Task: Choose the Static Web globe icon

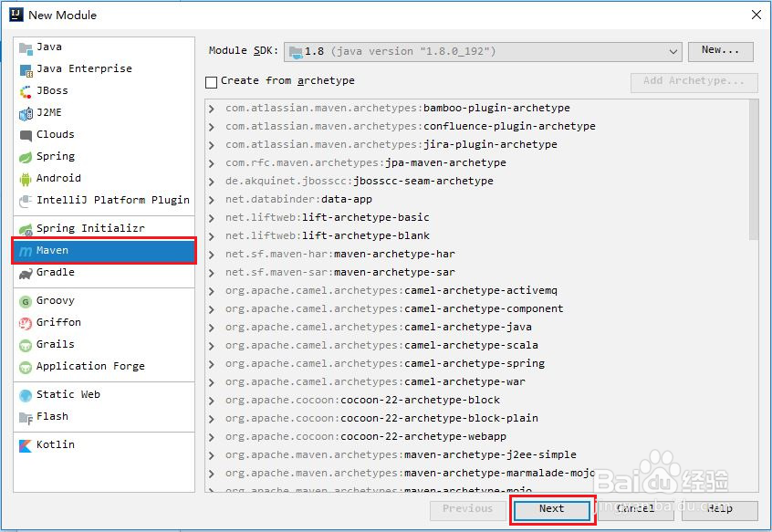Action: pyautogui.click(x=26, y=396)
